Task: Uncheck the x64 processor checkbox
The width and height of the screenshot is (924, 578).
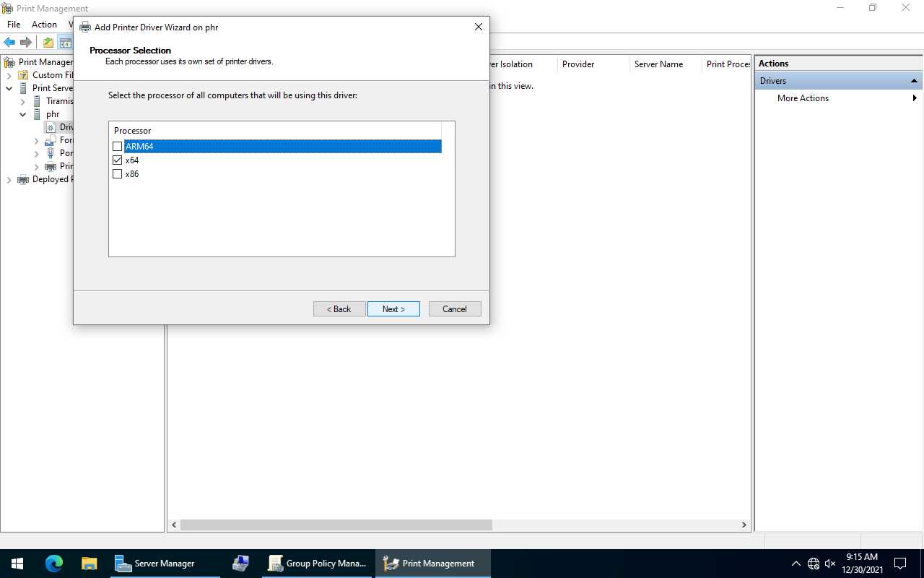Action: pyautogui.click(x=118, y=160)
